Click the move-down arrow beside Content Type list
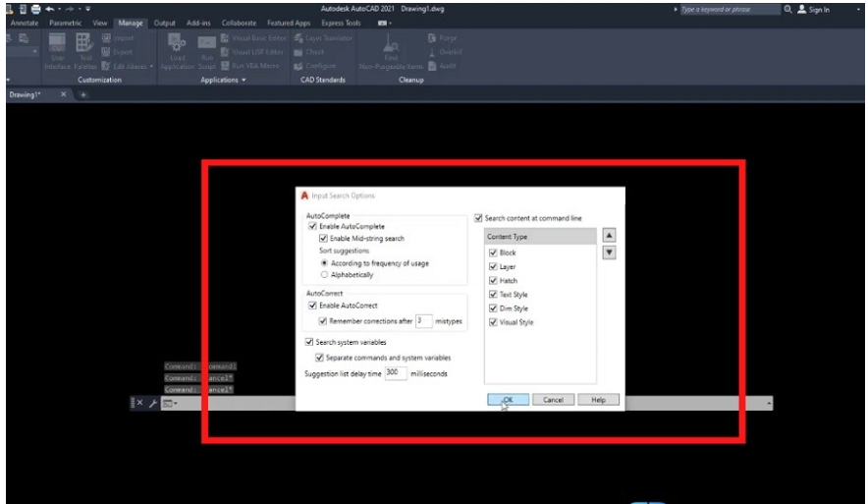 pos(608,252)
